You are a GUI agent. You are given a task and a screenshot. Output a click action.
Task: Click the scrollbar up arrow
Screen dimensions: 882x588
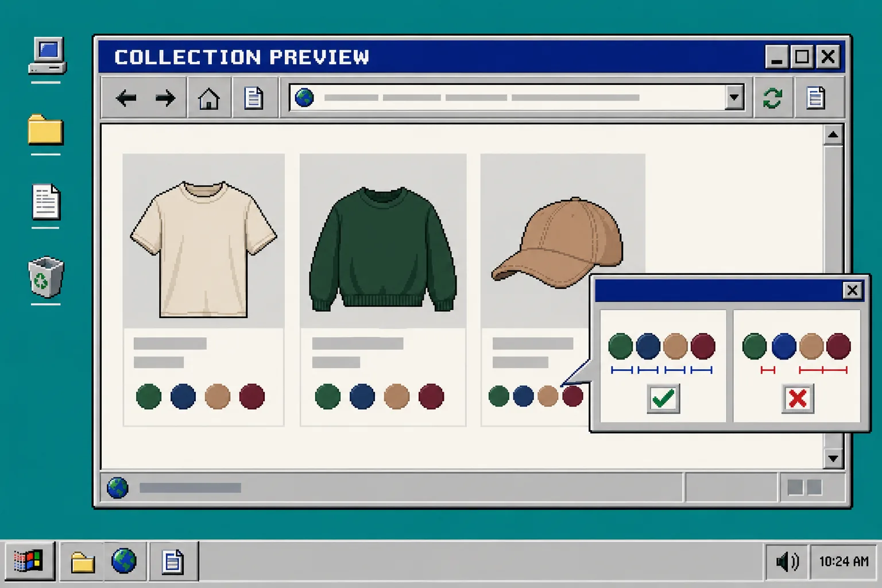pyautogui.click(x=833, y=135)
